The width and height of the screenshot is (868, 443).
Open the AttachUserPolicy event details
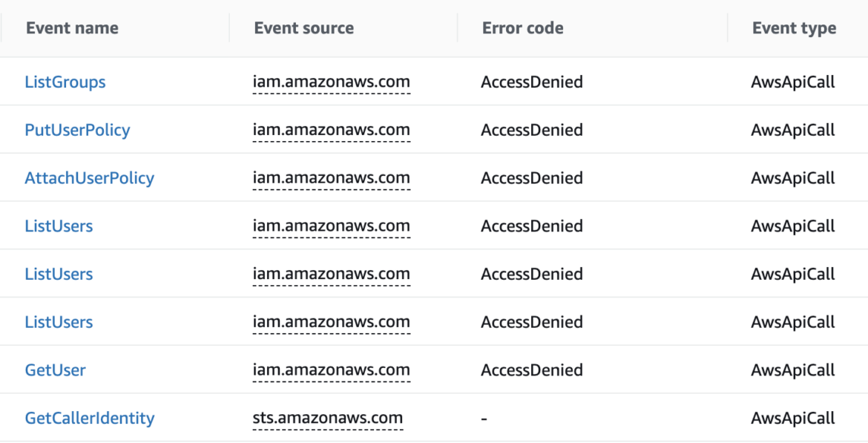pyautogui.click(x=89, y=178)
